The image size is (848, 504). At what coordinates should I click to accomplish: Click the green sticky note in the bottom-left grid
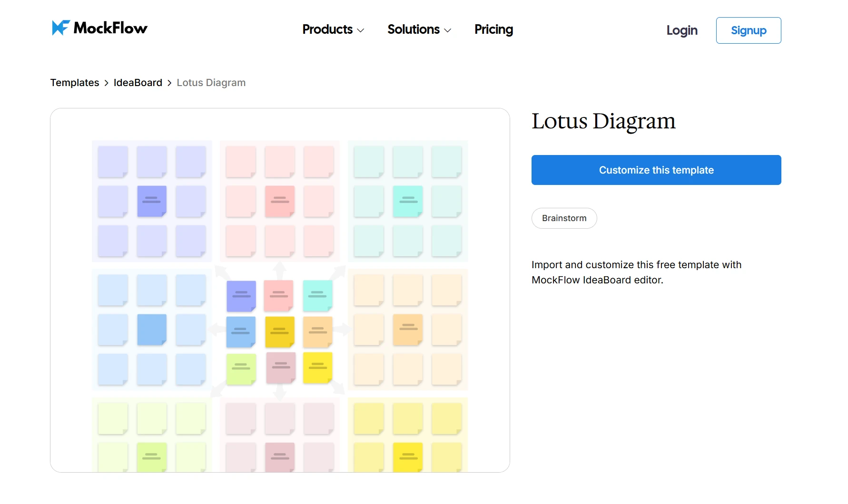[x=151, y=456]
